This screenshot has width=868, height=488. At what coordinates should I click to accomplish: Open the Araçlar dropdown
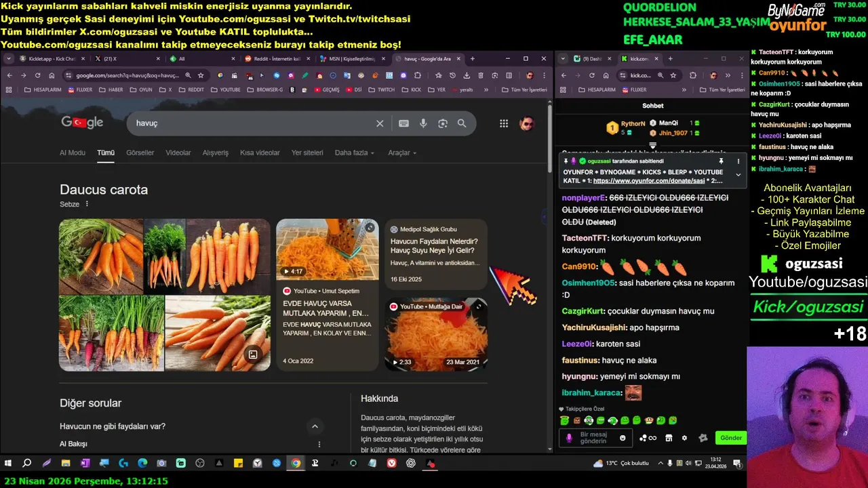pyautogui.click(x=402, y=153)
